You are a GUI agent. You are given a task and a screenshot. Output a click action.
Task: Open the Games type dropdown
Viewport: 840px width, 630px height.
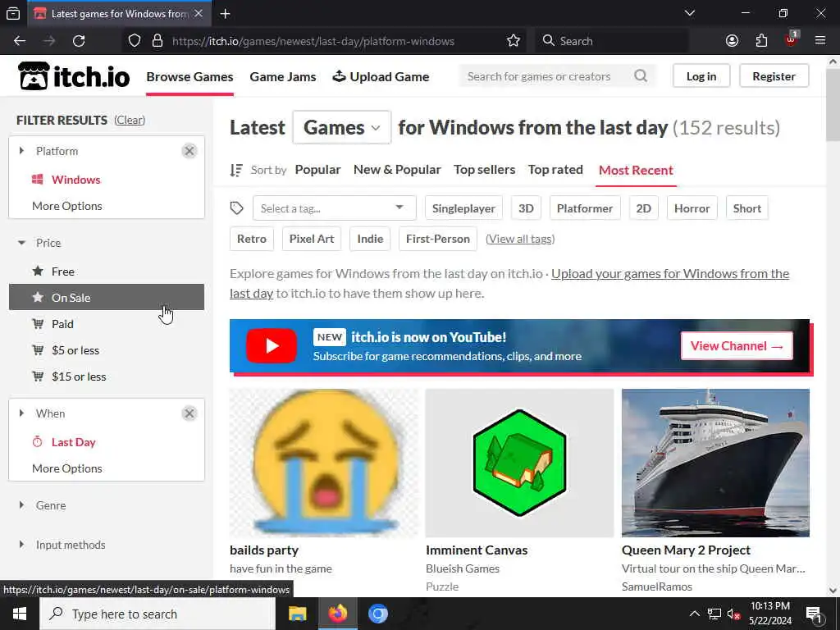click(x=342, y=127)
